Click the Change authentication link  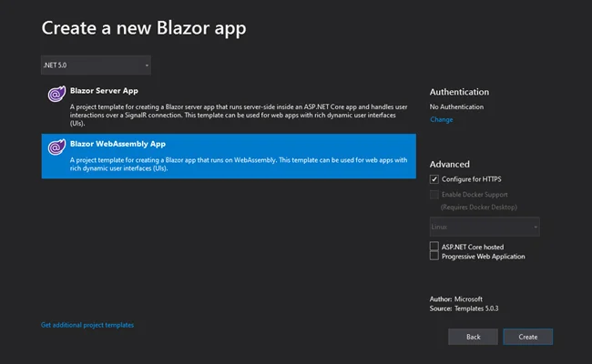pyautogui.click(x=442, y=119)
